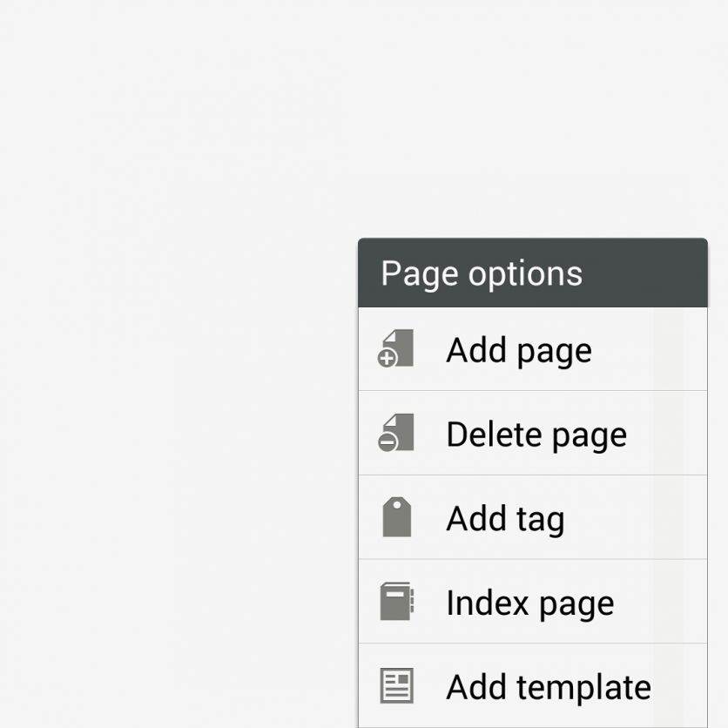The width and height of the screenshot is (728, 728).
Task: Tap the word 'Add' in Add page
Action: pos(477,349)
